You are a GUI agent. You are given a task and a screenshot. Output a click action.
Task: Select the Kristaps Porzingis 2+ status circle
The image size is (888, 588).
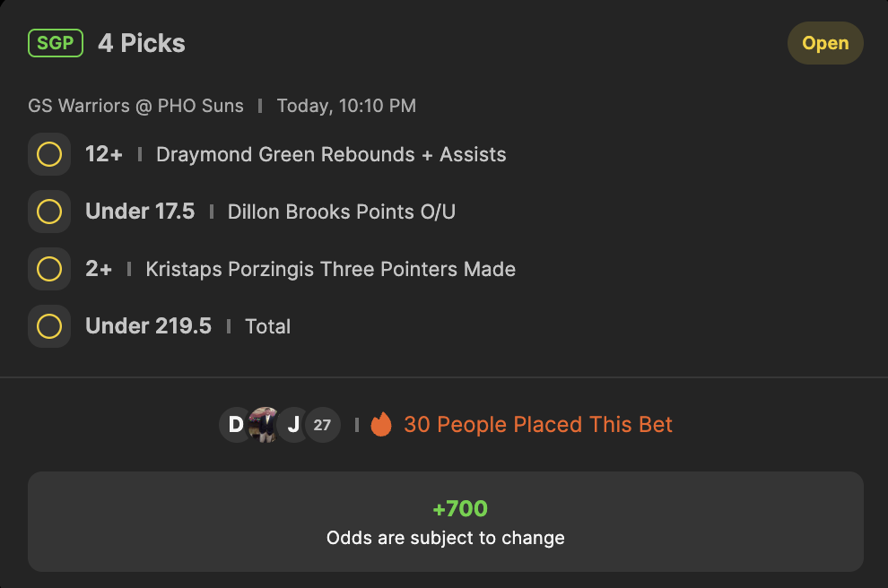49,269
